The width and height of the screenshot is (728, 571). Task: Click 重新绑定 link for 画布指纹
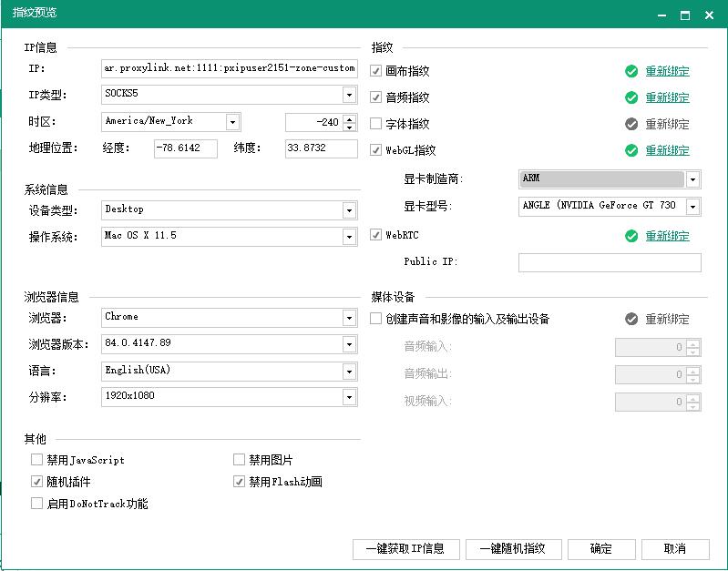[667, 71]
